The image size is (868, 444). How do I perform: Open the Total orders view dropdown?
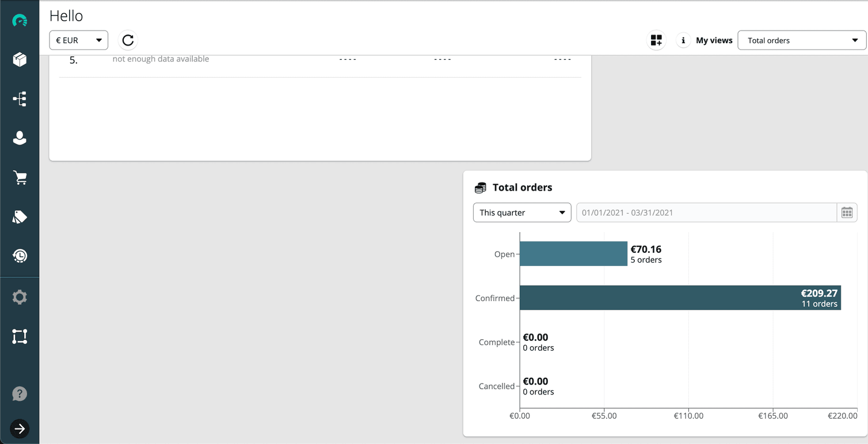tap(802, 40)
